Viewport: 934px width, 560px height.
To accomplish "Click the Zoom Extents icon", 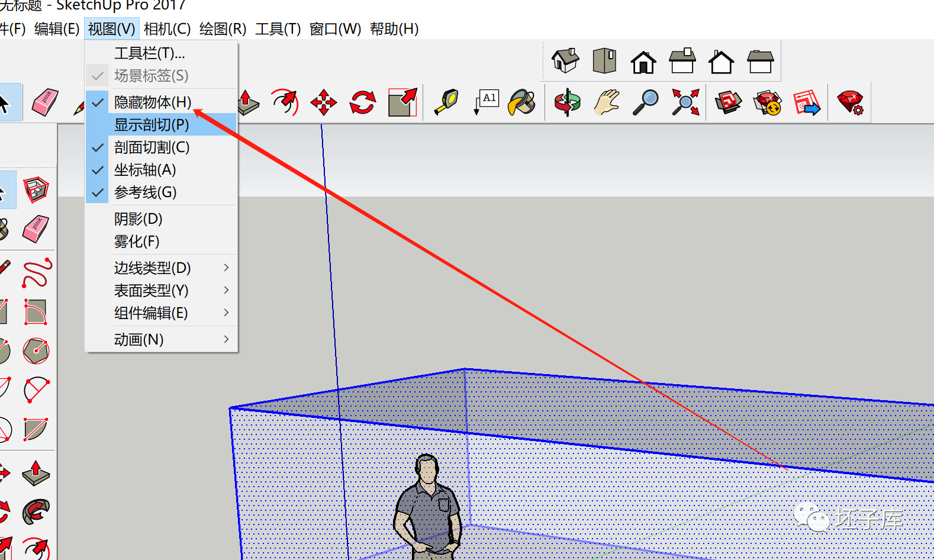I will click(685, 102).
